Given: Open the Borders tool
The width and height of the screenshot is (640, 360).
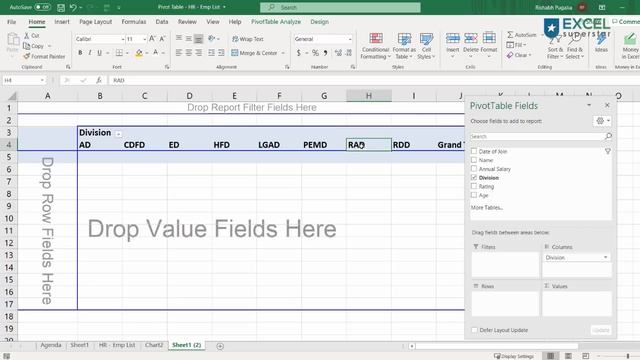Looking at the screenshot, I should 119,53.
